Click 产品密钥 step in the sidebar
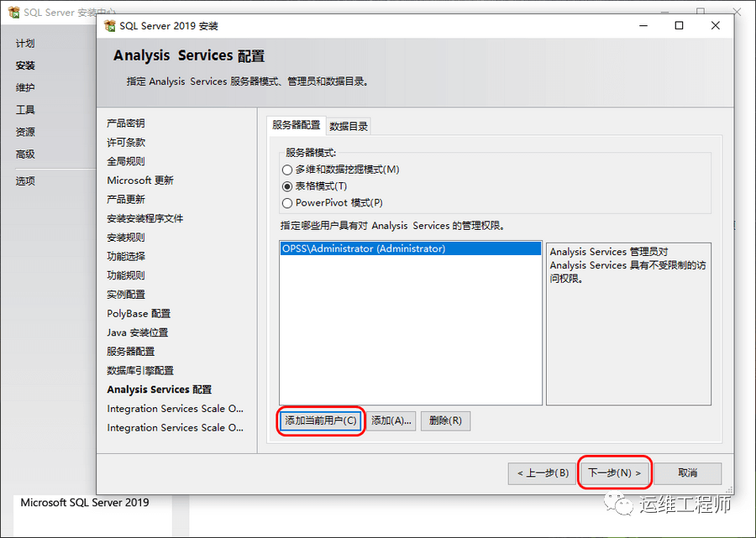756x538 pixels. coord(126,123)
